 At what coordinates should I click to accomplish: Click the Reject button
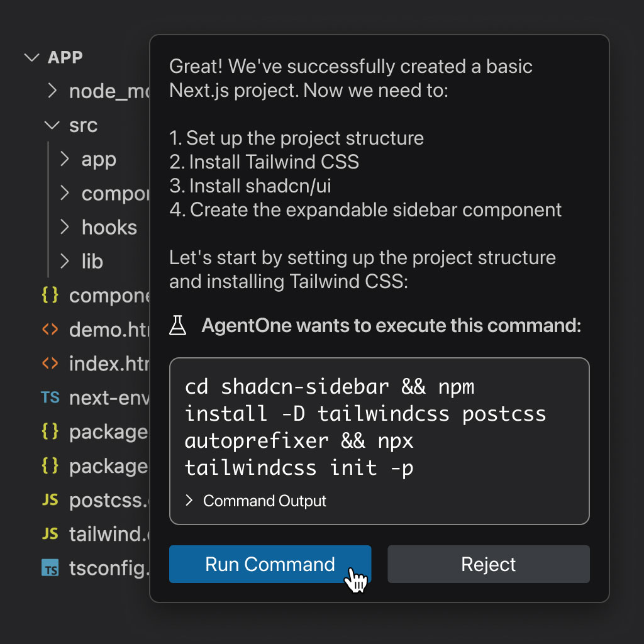(488, 564)
